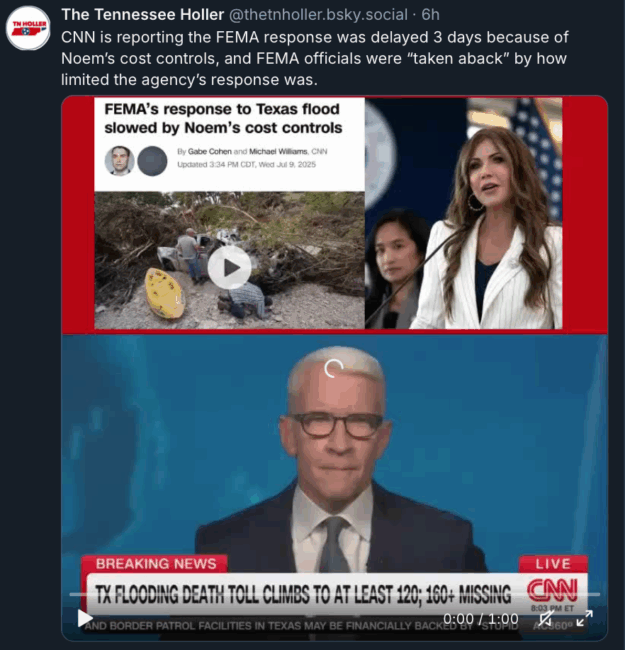Open the 6h post timestamp
625x650 pixels.
[x=430, y=15]
